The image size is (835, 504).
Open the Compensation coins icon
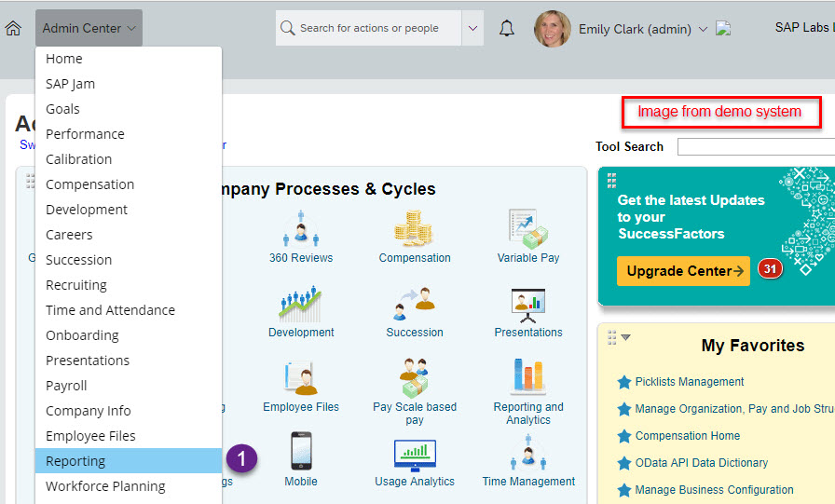pos(413,228)
